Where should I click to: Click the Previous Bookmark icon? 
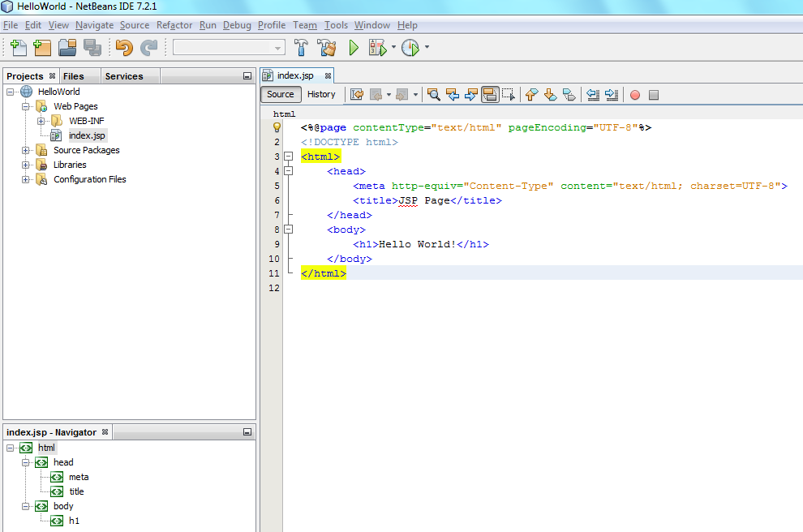tap(531, 95)
